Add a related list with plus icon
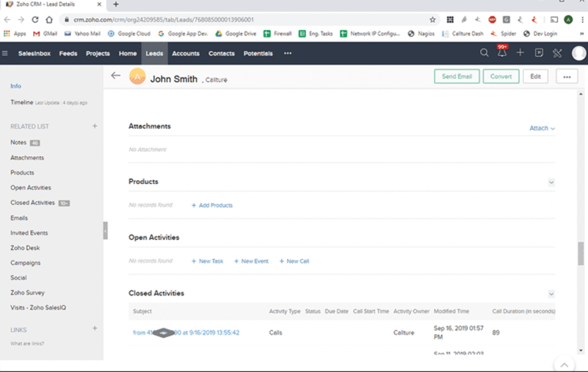 (x=95, y=126)
